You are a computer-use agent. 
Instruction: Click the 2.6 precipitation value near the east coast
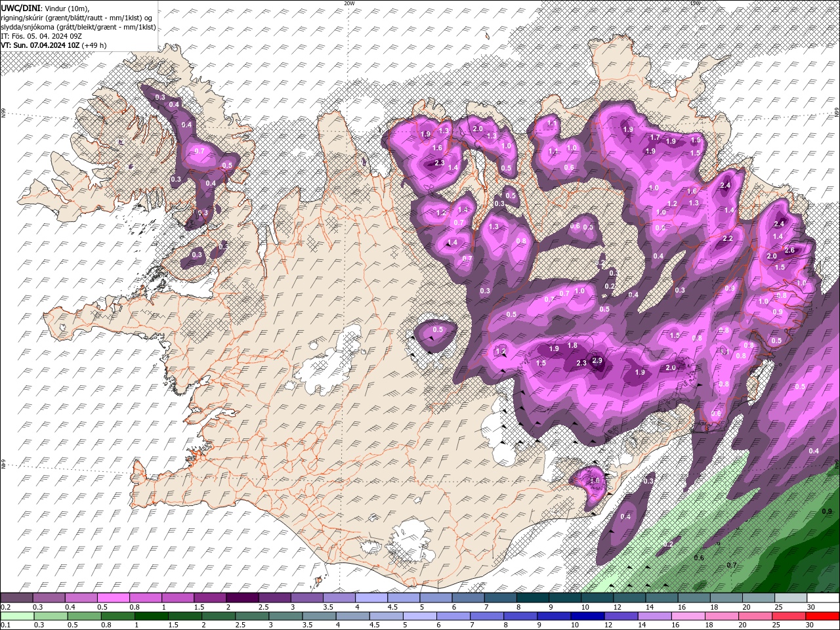click(789, 250)
